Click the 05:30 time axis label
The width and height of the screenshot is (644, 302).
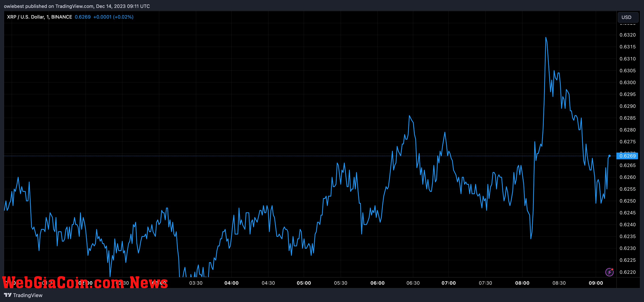[x=341, y=283]
